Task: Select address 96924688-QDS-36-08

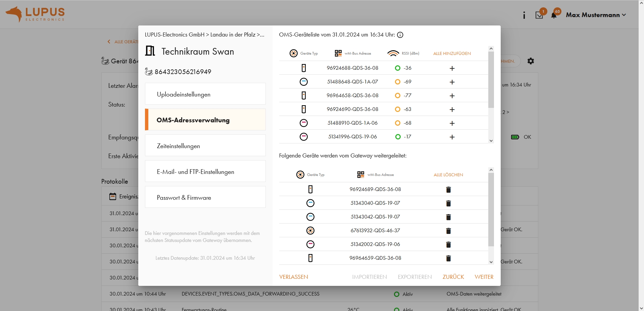Action: [352, 68]
